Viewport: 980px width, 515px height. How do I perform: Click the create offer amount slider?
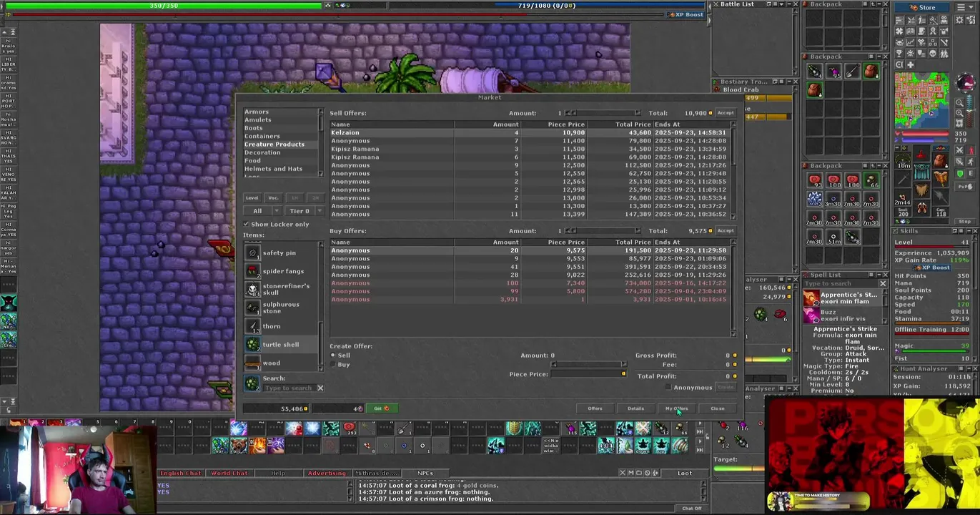coord(588,364)
